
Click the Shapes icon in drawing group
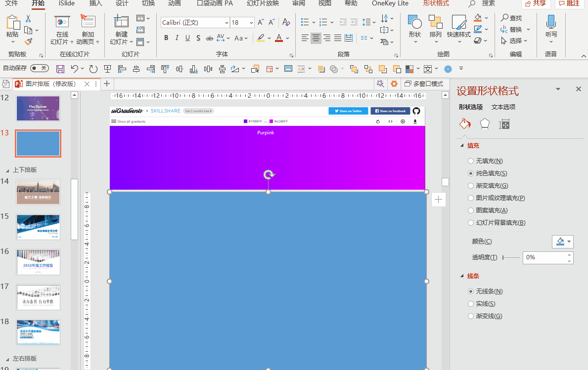pyautogui.click(x=415, y=29)
